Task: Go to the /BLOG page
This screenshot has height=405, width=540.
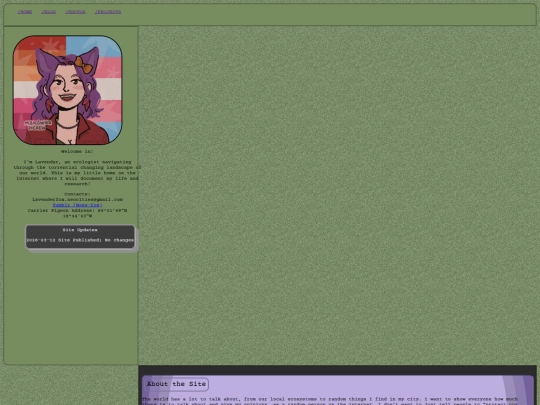Action: click(x=49, y=12)
